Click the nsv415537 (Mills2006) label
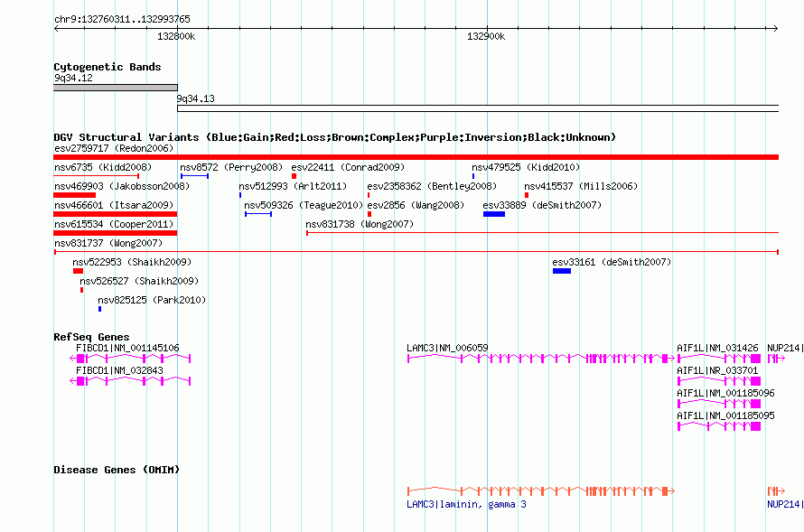 coord(581,186)
